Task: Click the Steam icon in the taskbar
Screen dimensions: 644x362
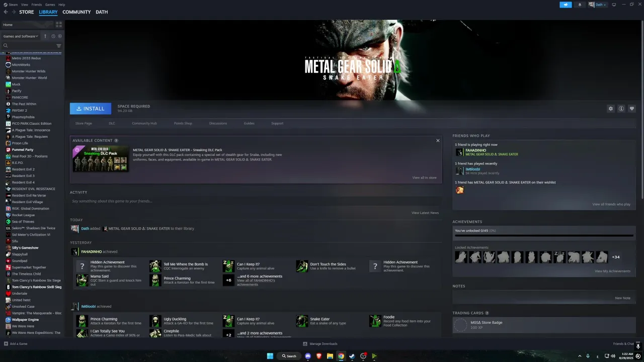Action: tap(352, 356)
